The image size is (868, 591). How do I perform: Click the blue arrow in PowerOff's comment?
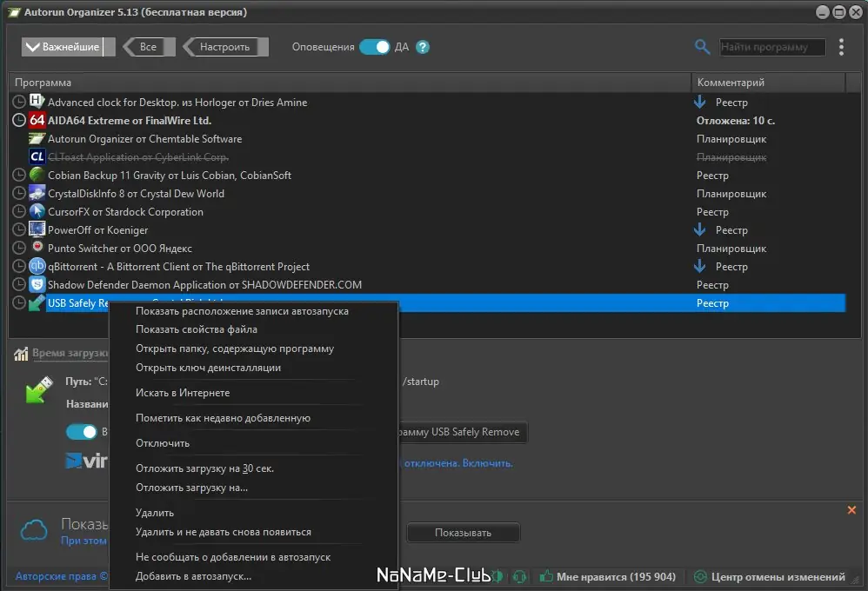point(700,229)
